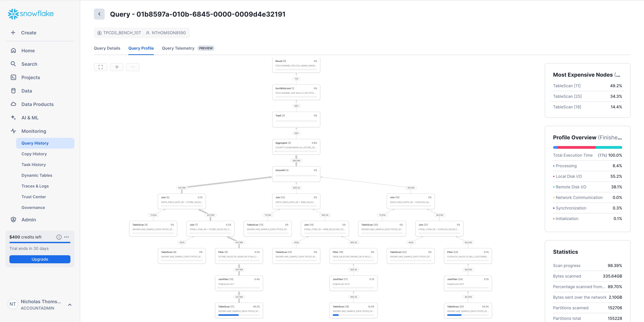Image resolution: width=644 pixels, height=322 pixels.
Task: Open the Create menu via plus icon
Action: 13,33
